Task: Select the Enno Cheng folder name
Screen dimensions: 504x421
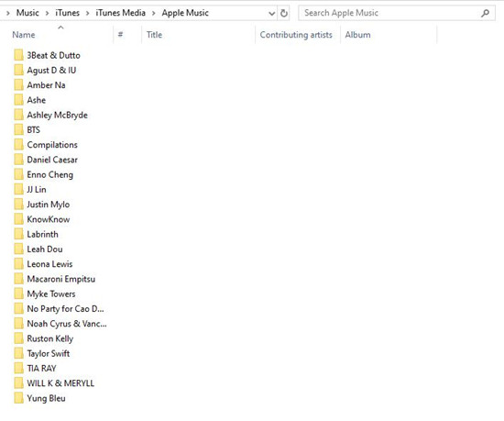Action: tap(49, 175)
